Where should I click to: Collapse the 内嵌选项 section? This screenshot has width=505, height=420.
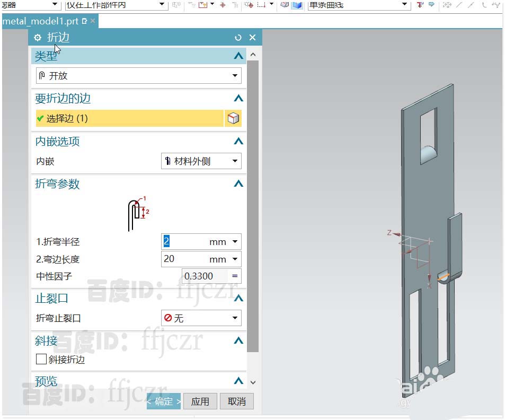click(238, 141)
